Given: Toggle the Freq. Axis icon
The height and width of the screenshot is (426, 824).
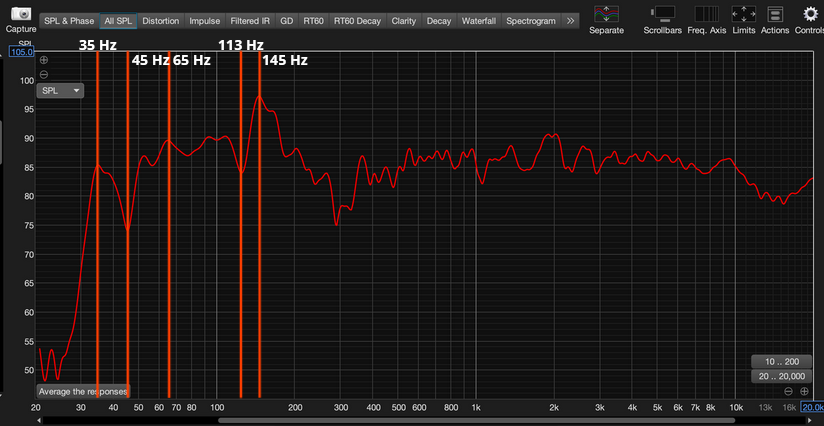Looking at the screenshot, I should (707, 13).
